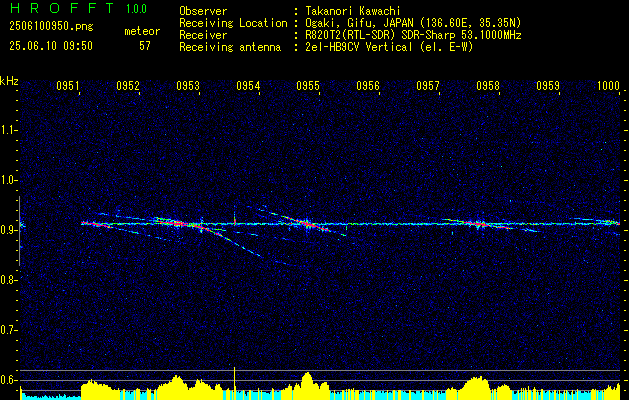Image resolution: width=629 pixels, height=400 pixels.
Task: Click the HROFFT program title
Action: pos(62,8)
